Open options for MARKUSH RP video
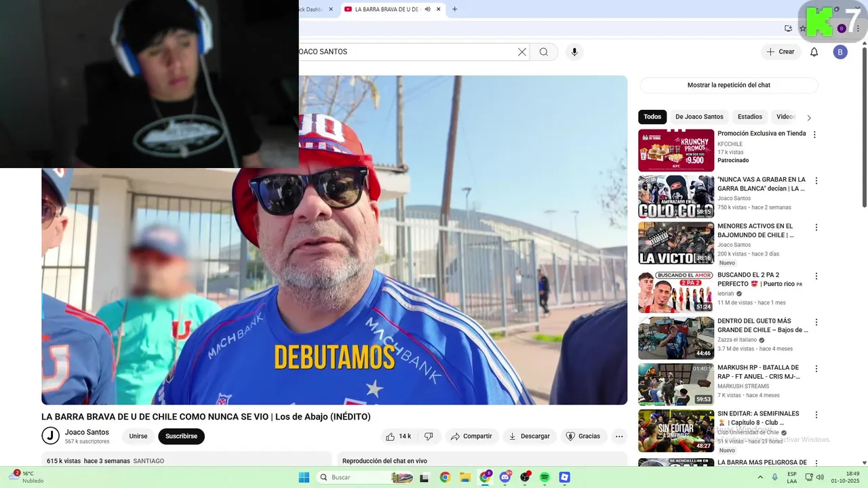The height and width of the screenshot is (488, 868). click(x=816, y=369)
